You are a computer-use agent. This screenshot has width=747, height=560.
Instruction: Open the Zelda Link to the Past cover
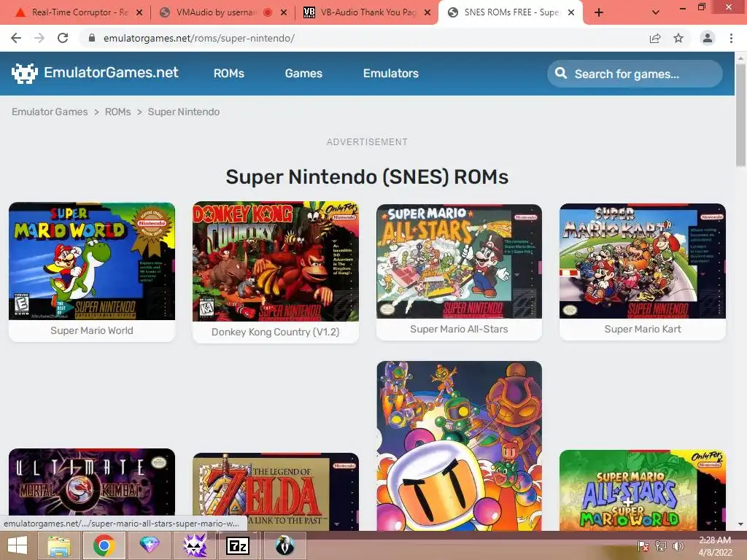(275, 491)
